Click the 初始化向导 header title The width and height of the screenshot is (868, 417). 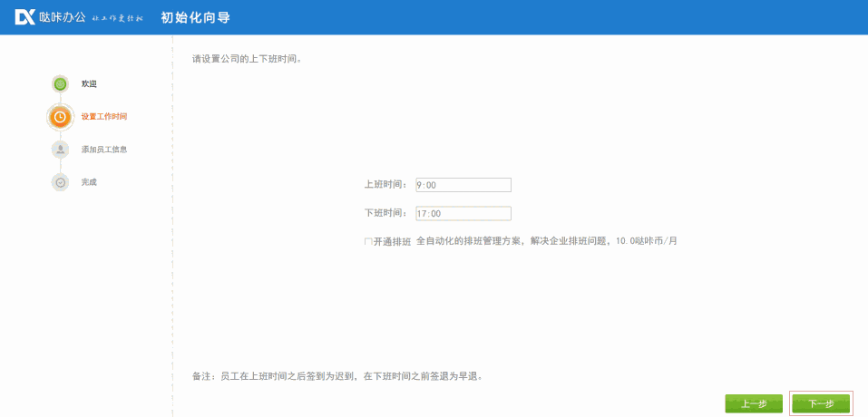tap(195, 18)
